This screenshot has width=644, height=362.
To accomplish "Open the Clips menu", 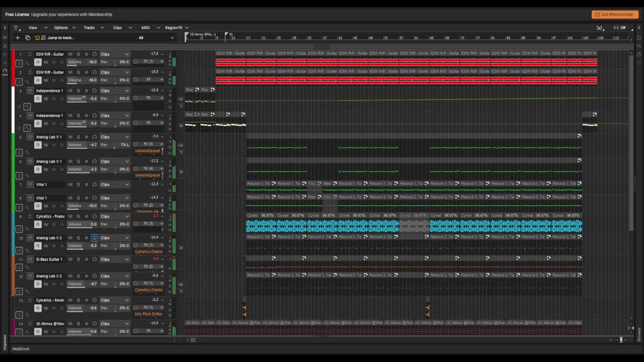I will (x=117, y=28).
